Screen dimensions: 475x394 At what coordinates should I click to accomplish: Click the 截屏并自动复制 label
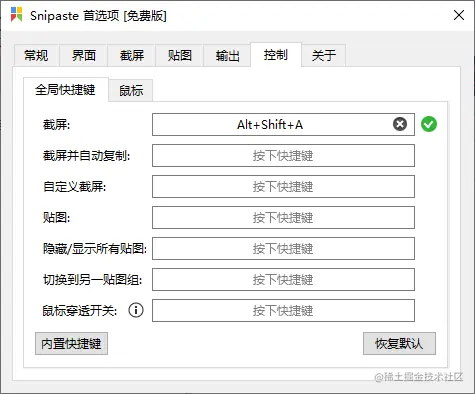(86, 156)
